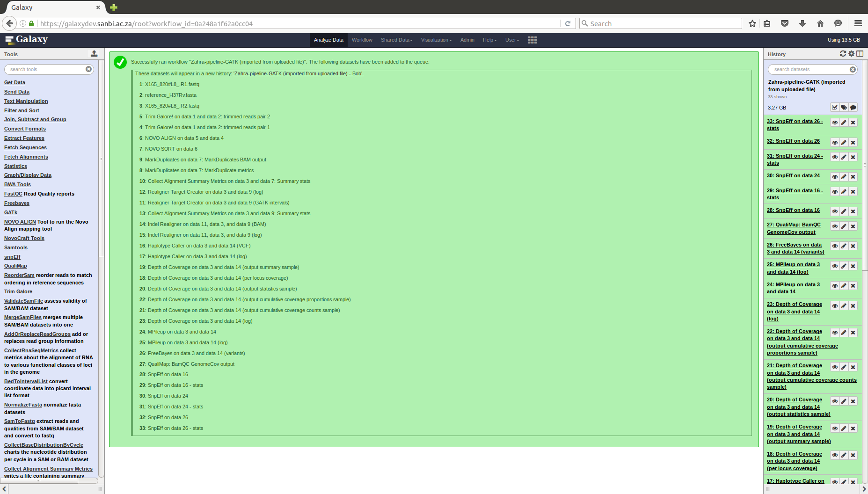868x494 pixels.
Task: Expand the User dropdown menu
Action: tap(512, 40)
